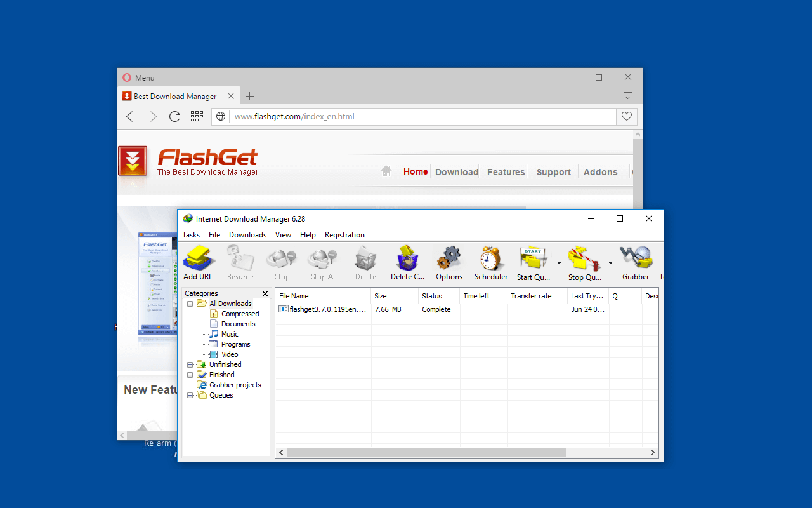Click the heart bookmark icon in Opera

(627, 116)
